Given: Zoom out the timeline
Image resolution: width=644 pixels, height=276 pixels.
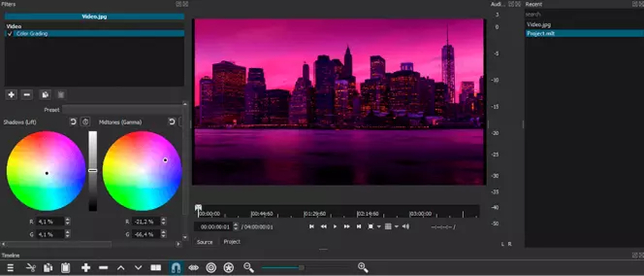Looking at the screenshot, I should [x=249, y=268].
